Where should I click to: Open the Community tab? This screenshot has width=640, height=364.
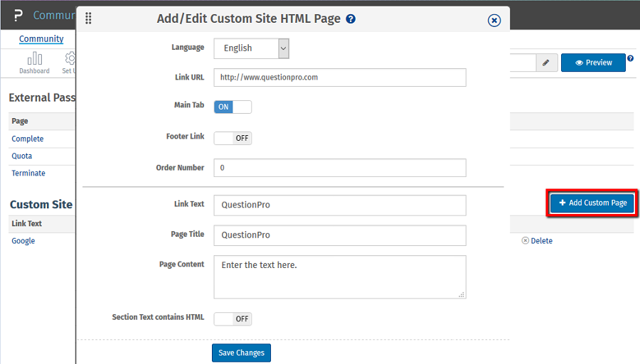(x=41, y=39)
